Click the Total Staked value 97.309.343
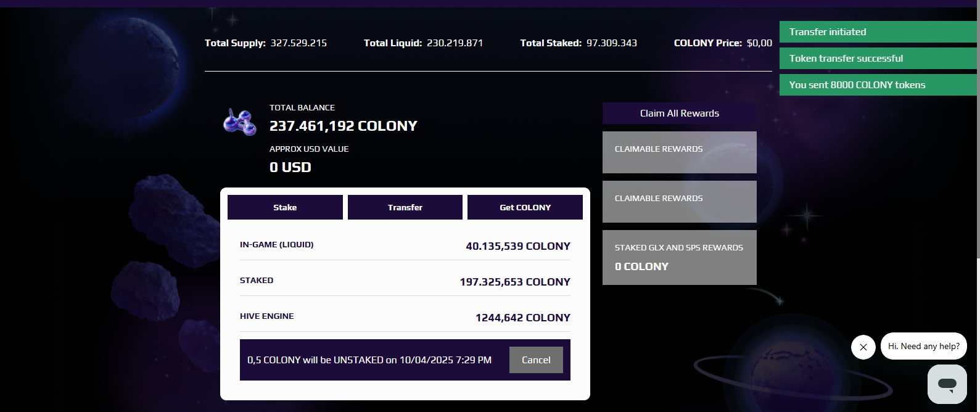This screenshot has height=412, width=980. point(612,43)
